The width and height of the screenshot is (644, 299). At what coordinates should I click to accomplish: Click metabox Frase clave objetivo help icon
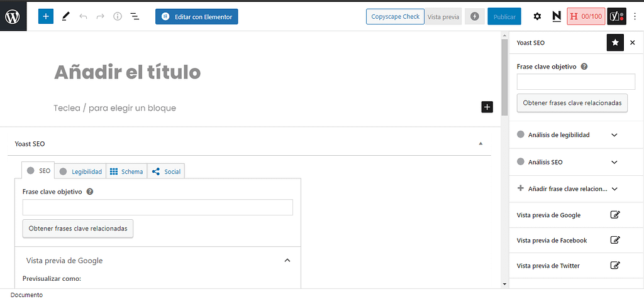click(x=90, y=192)
